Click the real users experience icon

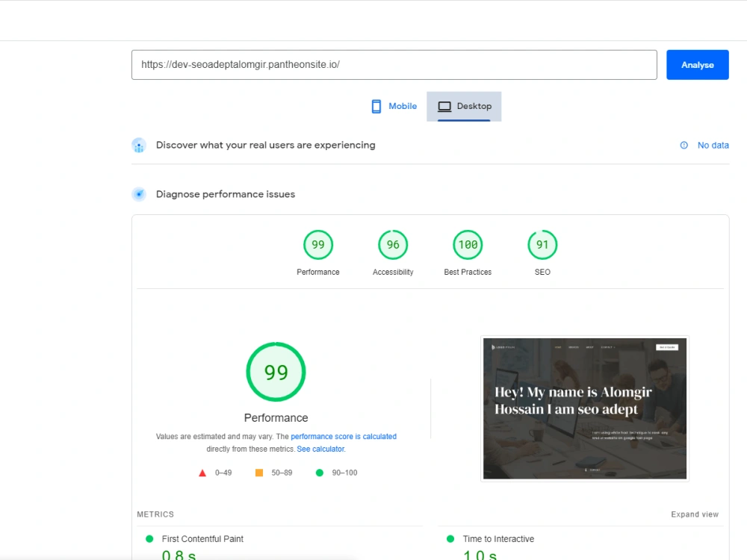click(x=139, y=146)
